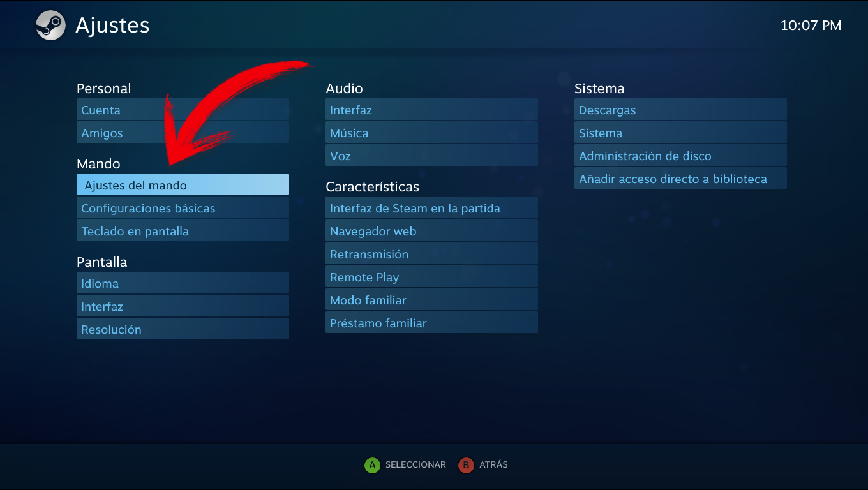Select Interfaz de Steam en la partida
The image size is (868, 490).
pyautogui.click(x=431, y=207)
